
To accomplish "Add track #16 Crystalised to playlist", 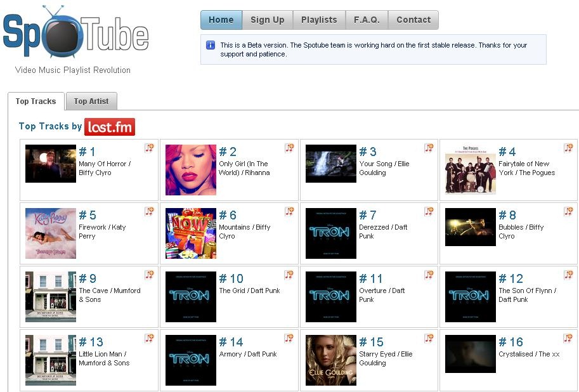I will pyautogui.click(x=568, y=339).
